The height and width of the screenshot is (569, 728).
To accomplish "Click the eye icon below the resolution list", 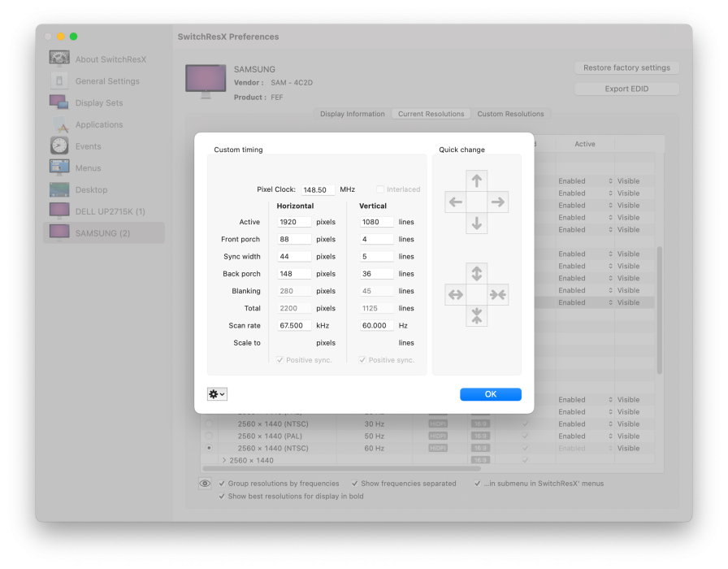I will (205, 484).
